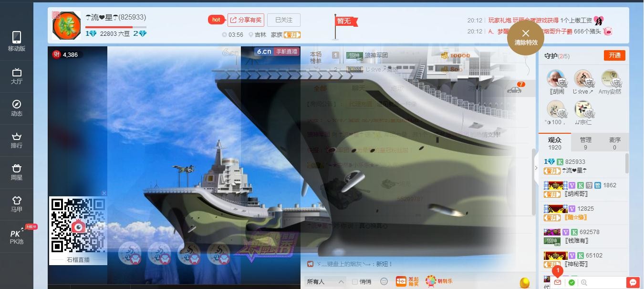Click the red hot badge
This screenshot has width=644, height=289.
point(216,20)
